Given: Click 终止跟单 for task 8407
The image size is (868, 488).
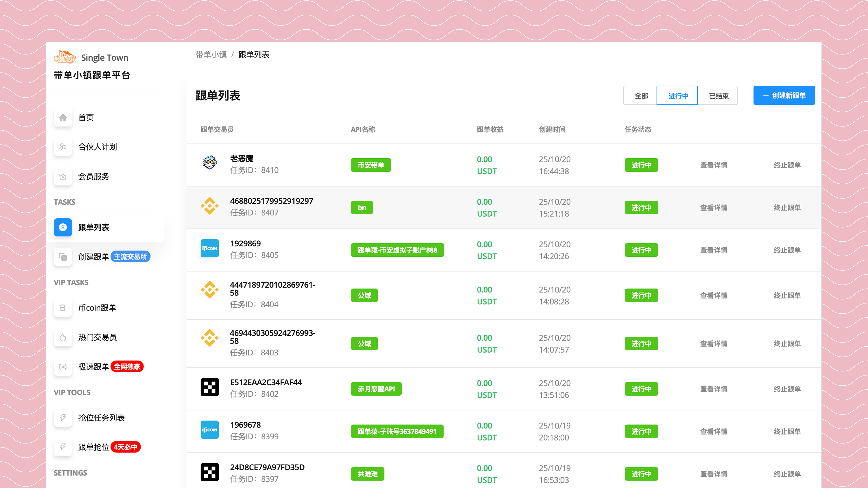Looking at the screenshot, I should point(787,207).
